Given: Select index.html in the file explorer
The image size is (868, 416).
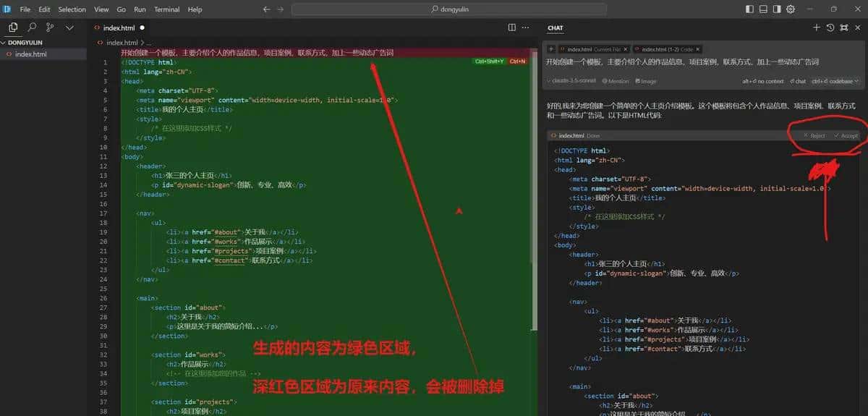Looking at the screenshot, I should (x=43, y=54).
